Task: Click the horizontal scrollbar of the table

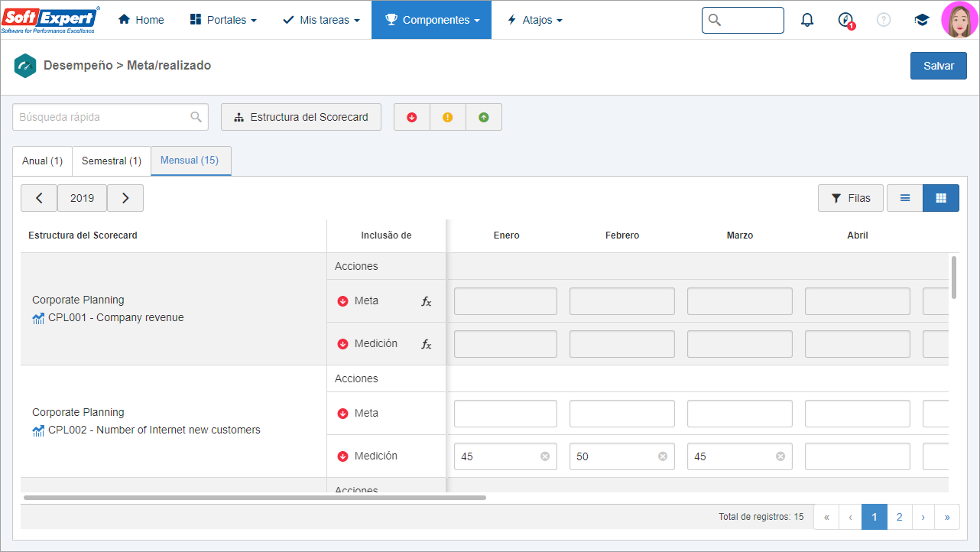Action: tap(255, 498)
